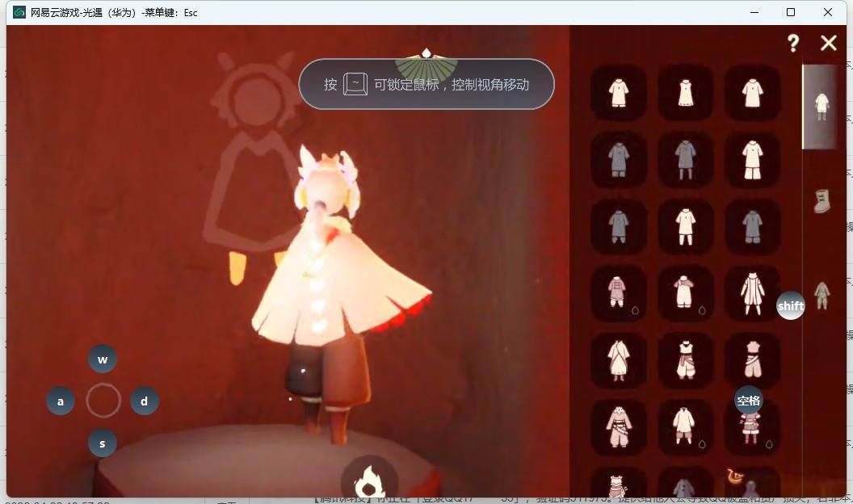The height and width of the screenshot is (504, 853).
Task: Tap the virtual D key
Action: tap(144, 401)
